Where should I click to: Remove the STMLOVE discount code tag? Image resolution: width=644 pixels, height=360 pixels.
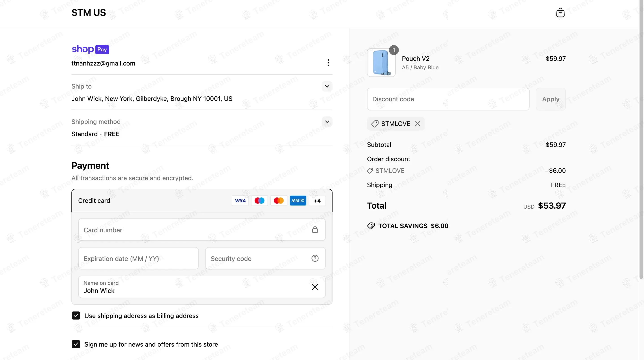point(417,124)
